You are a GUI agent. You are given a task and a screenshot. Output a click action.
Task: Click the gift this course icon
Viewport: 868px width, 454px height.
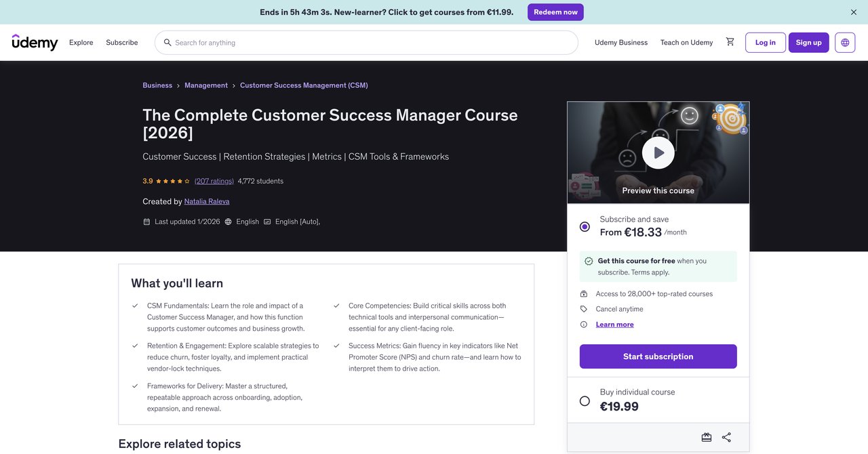(x=707, y=438)
